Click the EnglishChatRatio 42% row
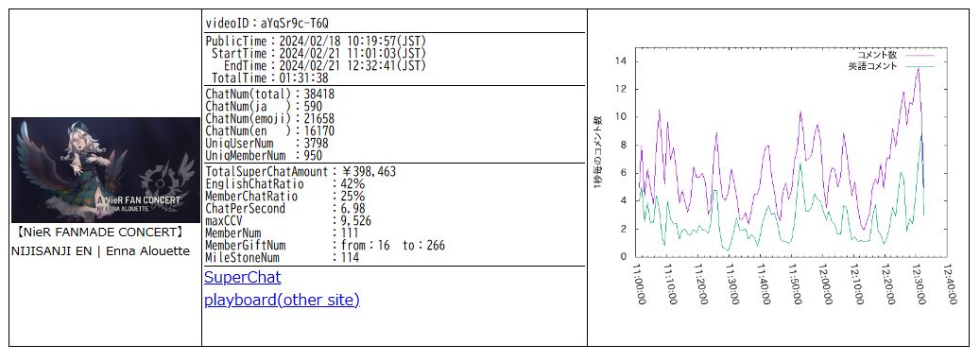This screenshot has width=980, height=362. pos(285,184)
